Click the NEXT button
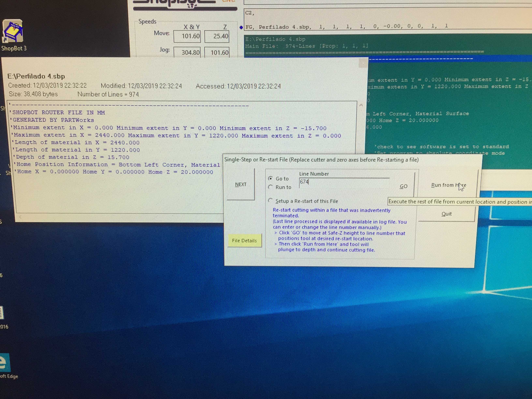This screenshot has width=532, height=399. coord(241,185)
